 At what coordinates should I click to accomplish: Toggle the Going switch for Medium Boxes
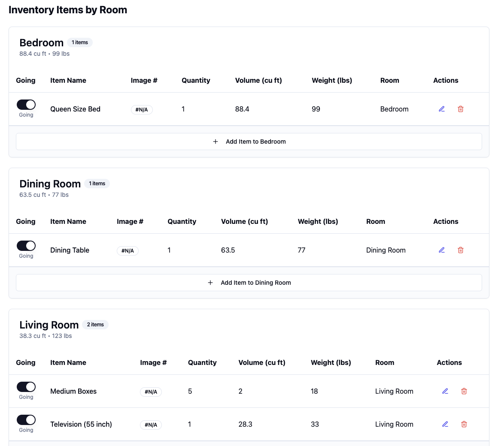point(26,386)
